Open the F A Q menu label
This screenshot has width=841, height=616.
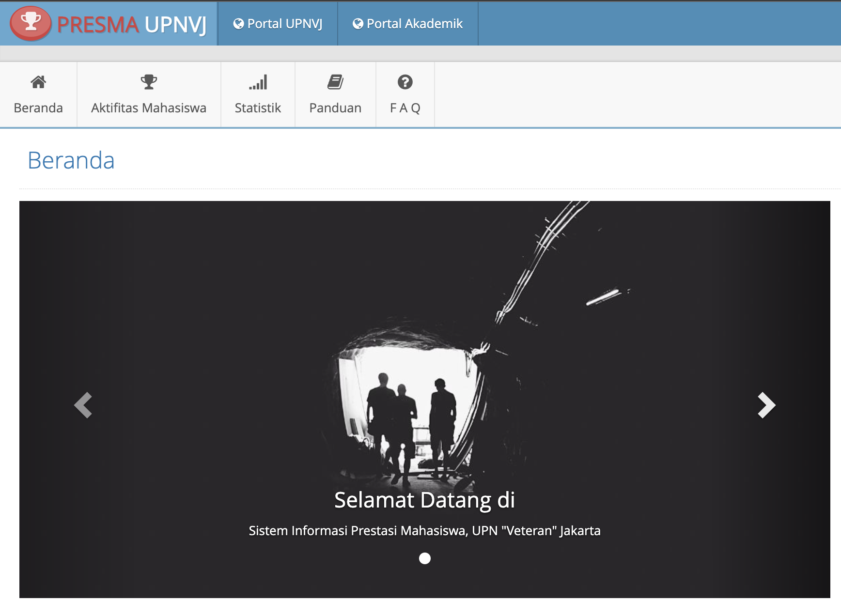pos(405,108)
